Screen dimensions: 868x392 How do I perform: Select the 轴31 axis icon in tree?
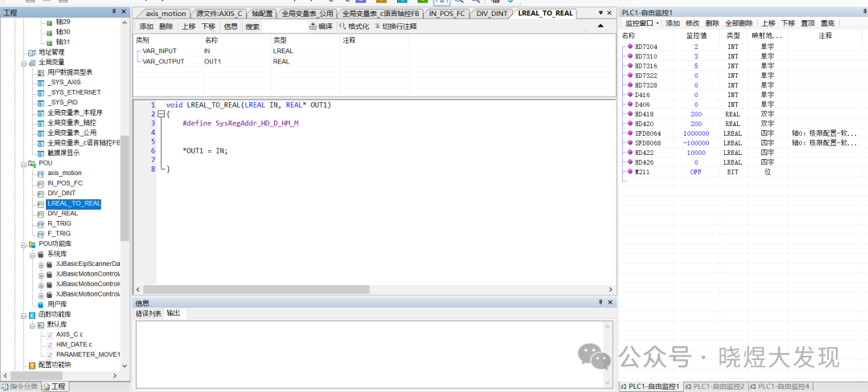point(49,42)
